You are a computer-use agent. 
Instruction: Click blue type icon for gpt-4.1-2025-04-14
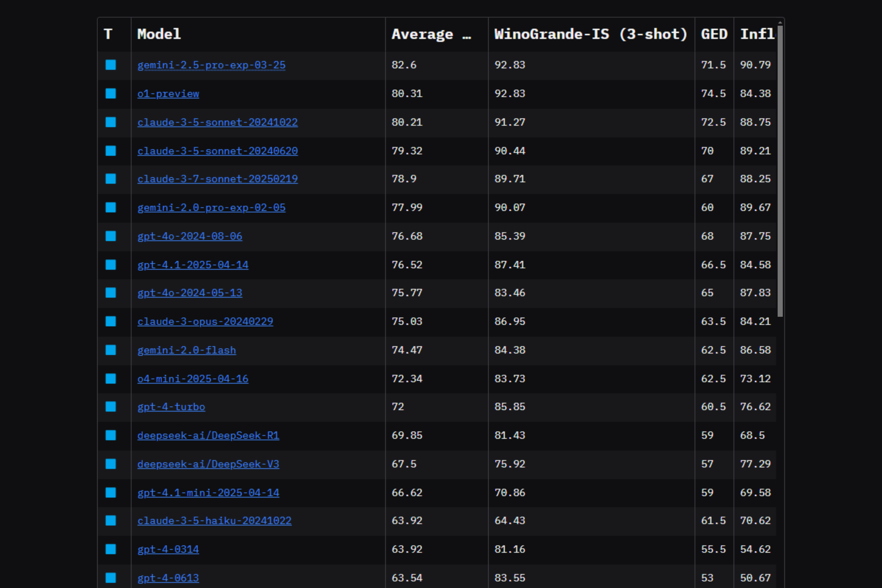coord(111,265)
